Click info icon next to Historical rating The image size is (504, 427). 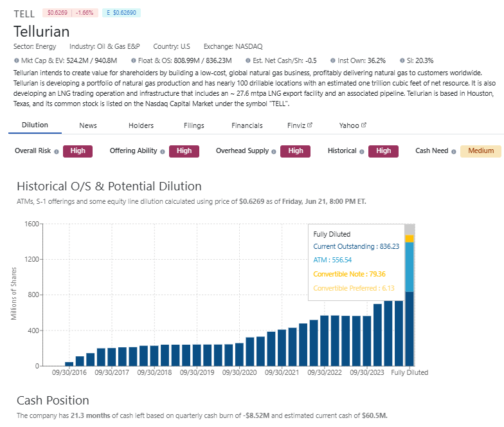coord(361,152)
